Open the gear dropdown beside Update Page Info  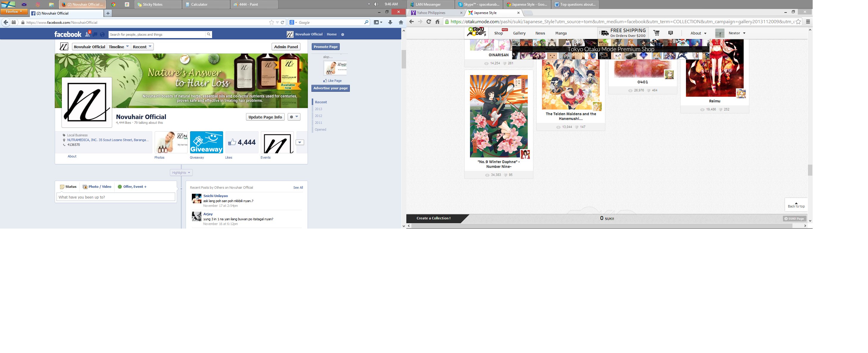click(x=294, y=117)
